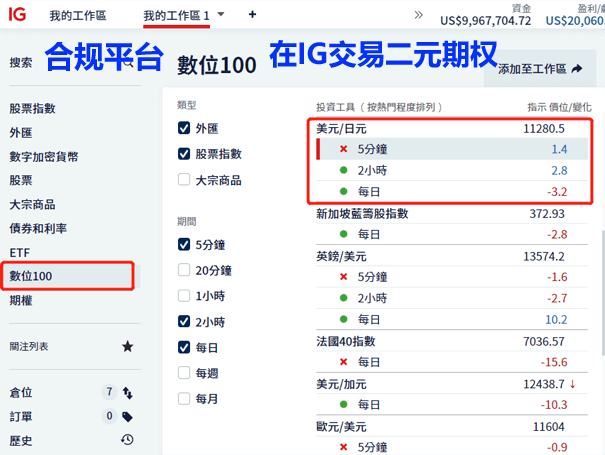Uncheck the 股票指數 type checkbox
The width and height of the screenshot is (605, 455).
[x=184, y=154]
